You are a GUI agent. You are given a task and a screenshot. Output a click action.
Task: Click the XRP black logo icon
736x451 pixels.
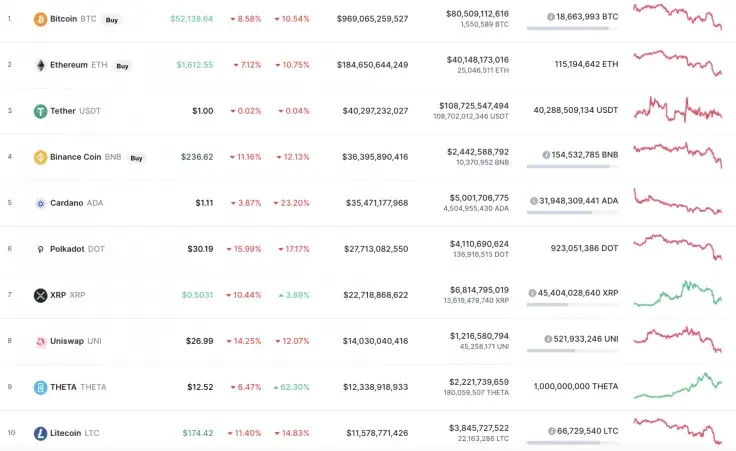[40, 295]
